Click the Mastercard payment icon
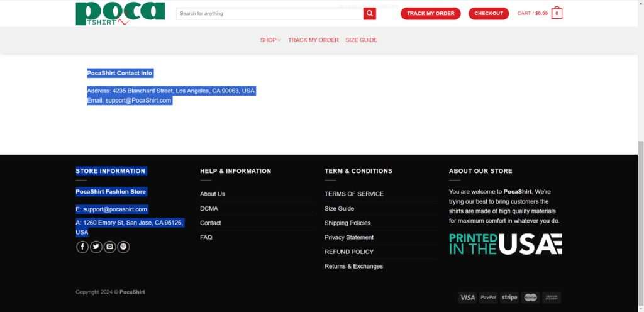This screenshot has width=644, height=312. (x=530, y=298)
